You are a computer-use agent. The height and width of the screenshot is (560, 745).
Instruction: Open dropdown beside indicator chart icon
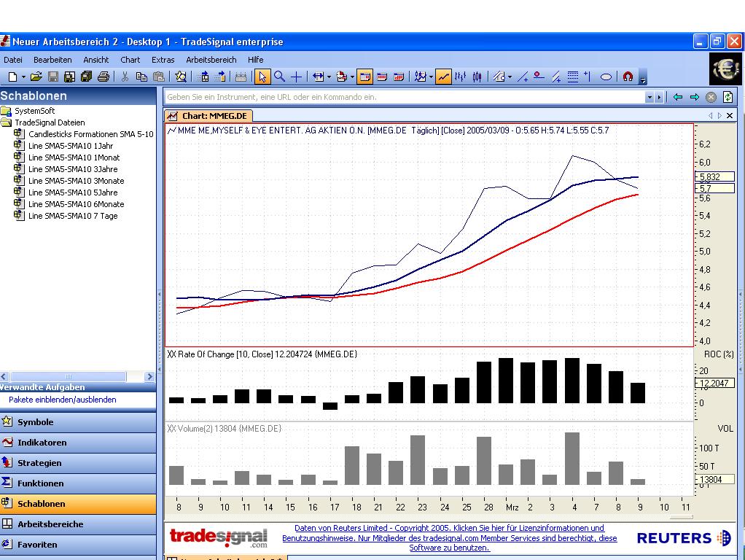(x=431, y=77)
